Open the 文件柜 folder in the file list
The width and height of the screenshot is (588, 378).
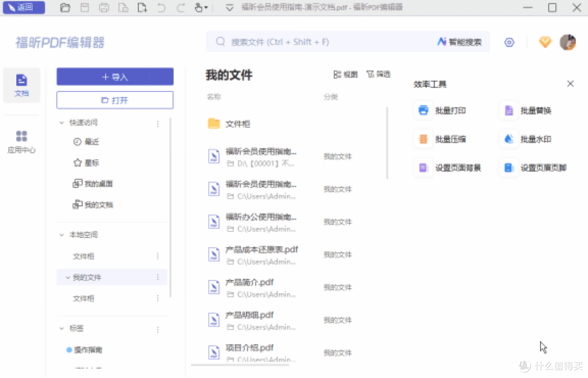coord(229,124)
